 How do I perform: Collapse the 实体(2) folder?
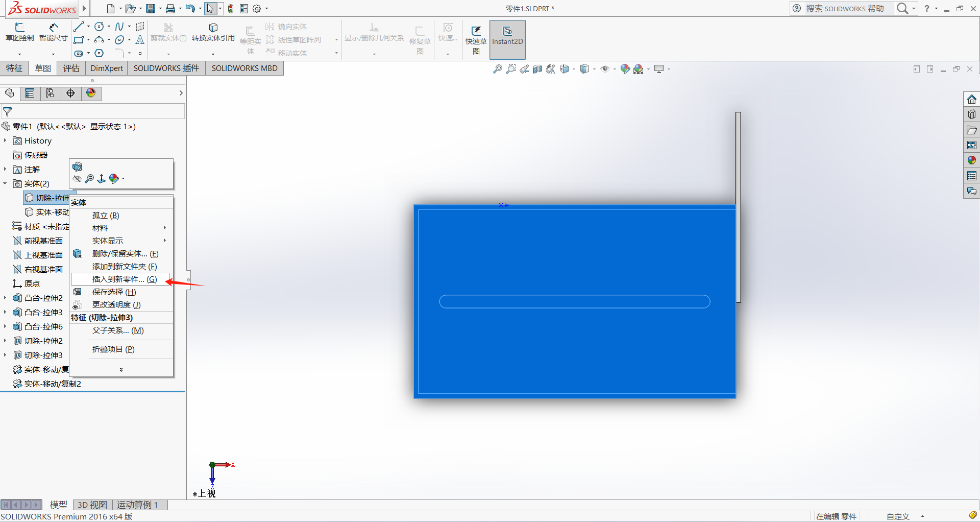coord(5,183)
